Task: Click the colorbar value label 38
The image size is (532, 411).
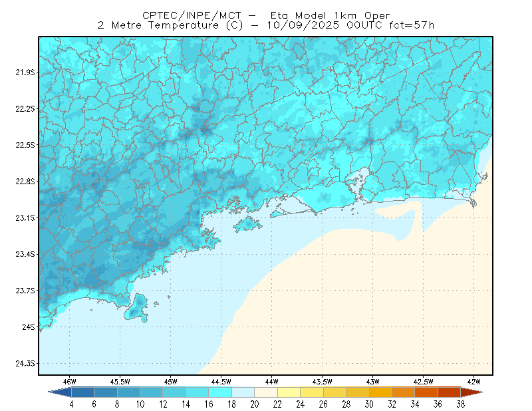Action: 460,404
